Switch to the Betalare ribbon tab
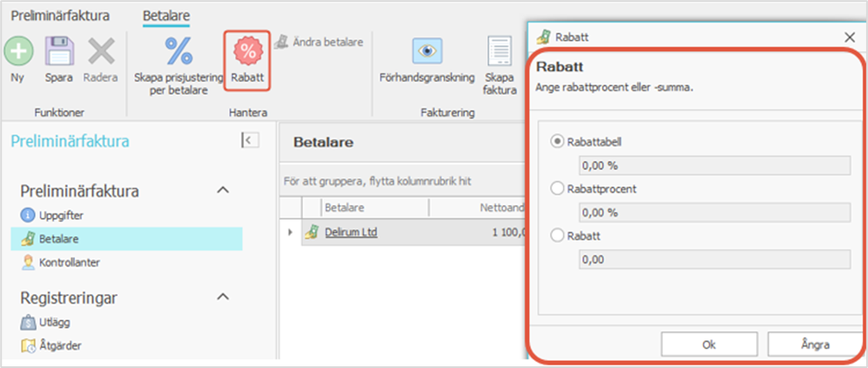The height and width of the screenshot is (368, 868). 166,16
